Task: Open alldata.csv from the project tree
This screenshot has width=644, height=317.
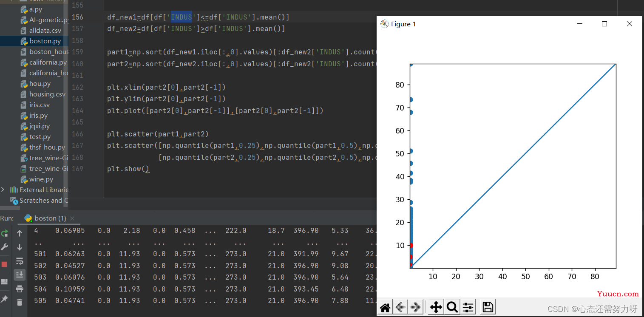Action: (45, 31)
